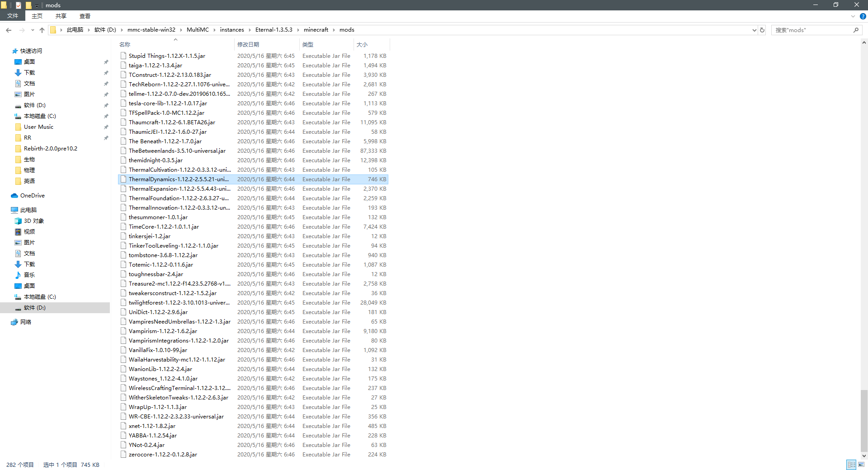Screen dimensions: 868x470
Task: Select xnet-1.12-1.8.2.jar file
Action: coord(253,426)
